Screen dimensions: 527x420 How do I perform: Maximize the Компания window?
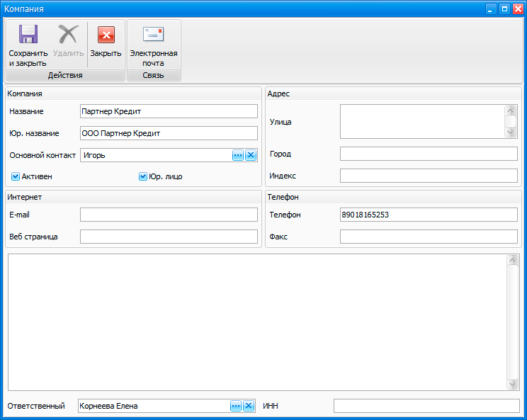(504, 8)
